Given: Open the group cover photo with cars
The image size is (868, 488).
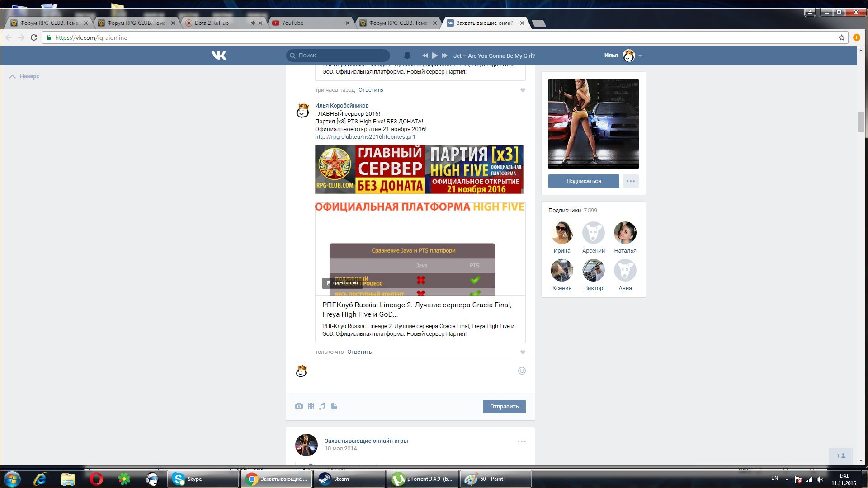Looking at the screenshot, I should tap(594, 124).
